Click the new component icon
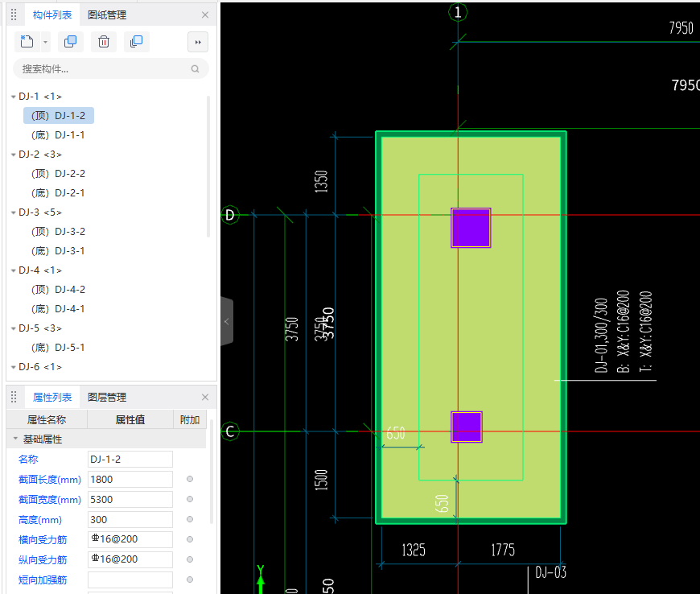 (x=27, y=42)
